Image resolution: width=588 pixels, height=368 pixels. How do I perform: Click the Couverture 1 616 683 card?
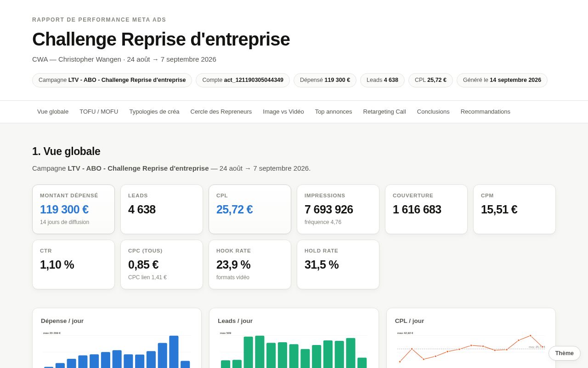coord(426,209)
